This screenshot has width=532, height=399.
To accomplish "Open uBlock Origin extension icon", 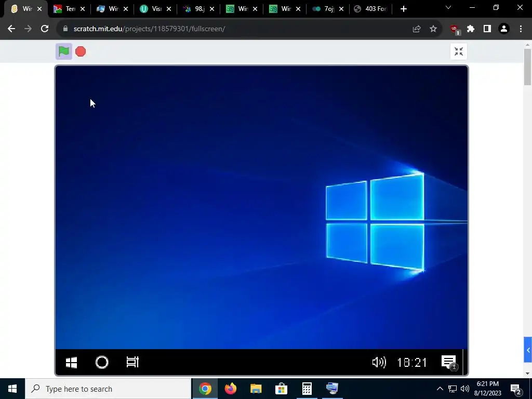I will pos(455,30).
